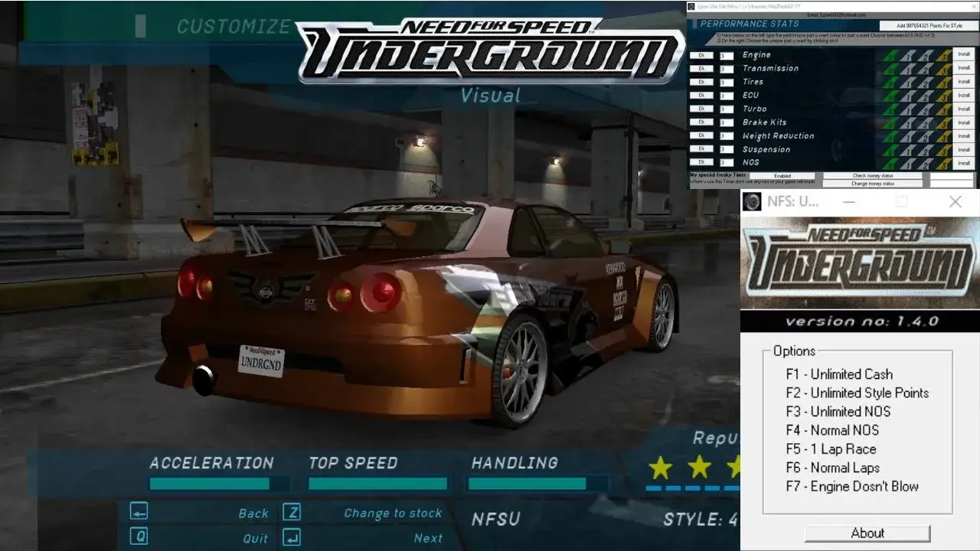This screenshot has height=551, width=980.
Task: Select Transmission level 2 badge
Action: [x=925, y=69]
